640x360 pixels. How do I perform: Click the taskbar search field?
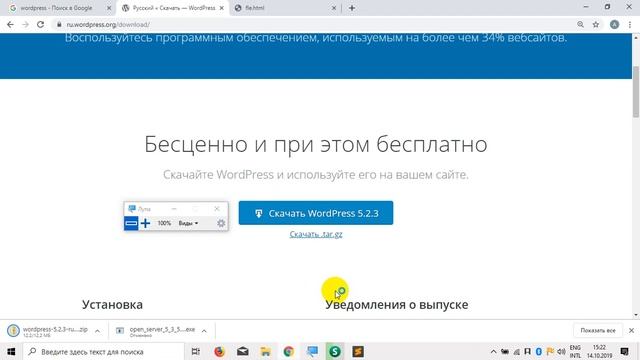[x=104, y=351]
